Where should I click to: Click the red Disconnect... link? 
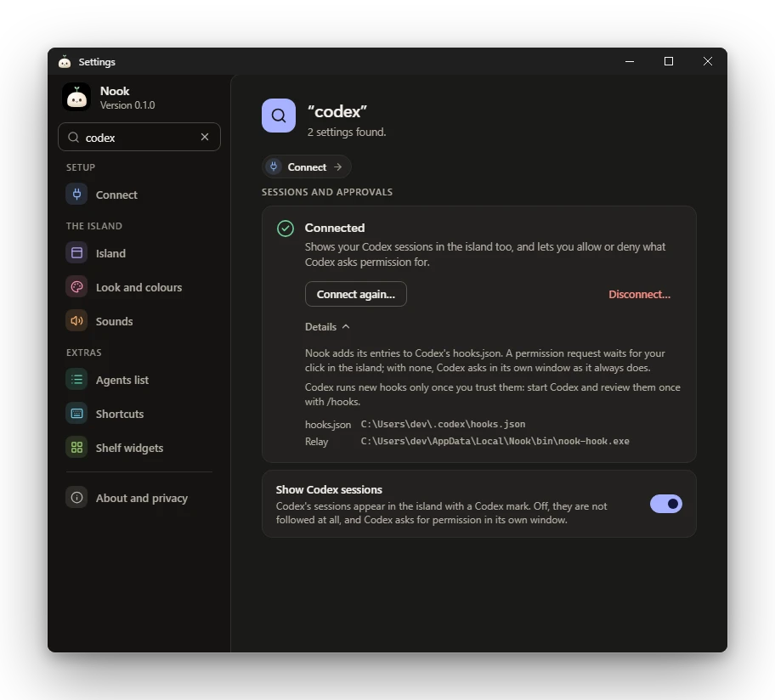[640, 295]
